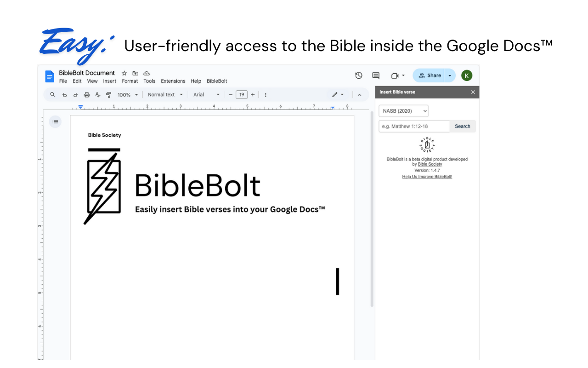Open the Normal text style dropdown

click(165, 95)
